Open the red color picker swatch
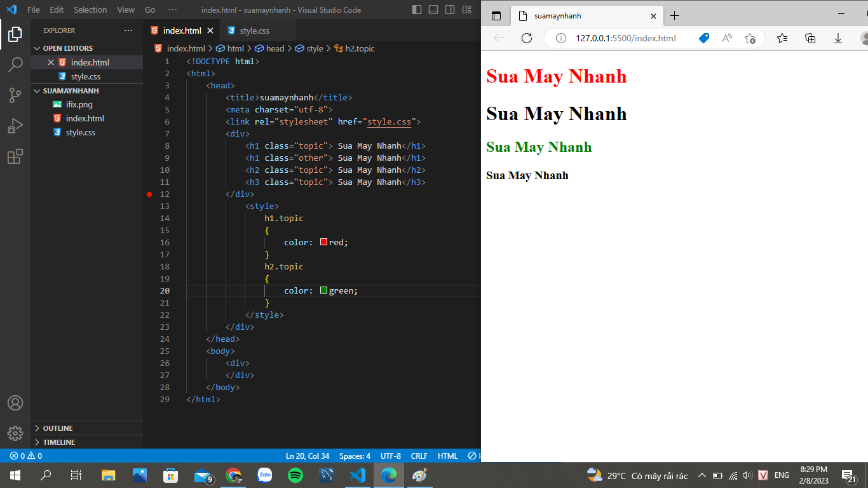The height and width of the screenshot is (488, 868). [x=323, y=242]
